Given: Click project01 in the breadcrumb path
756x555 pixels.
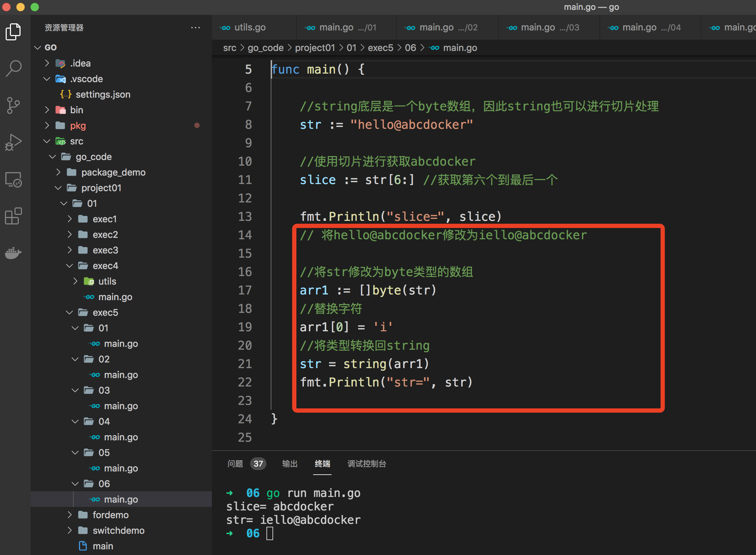Looking at the screenshot, I should coord(315,48).
